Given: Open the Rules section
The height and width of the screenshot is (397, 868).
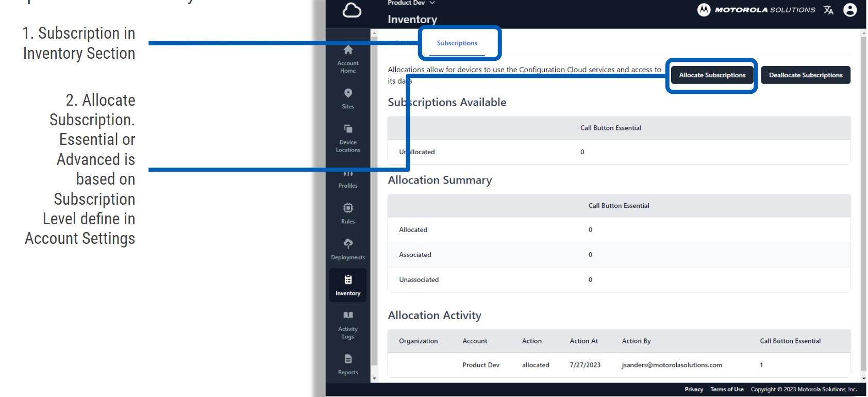Looking at the screenshot, I should (x=348, y=213).
